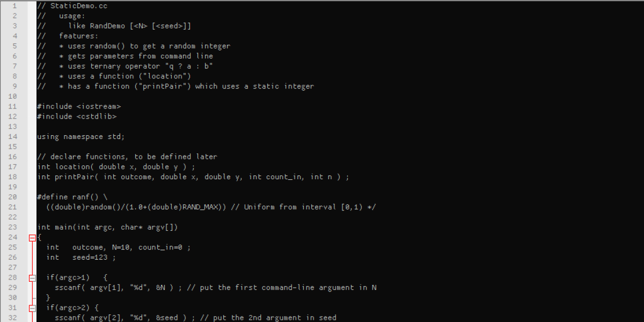Place cursor on RAND_MAX in the macro
Screen dimensions: 644x322
click(x=204, y=207)
